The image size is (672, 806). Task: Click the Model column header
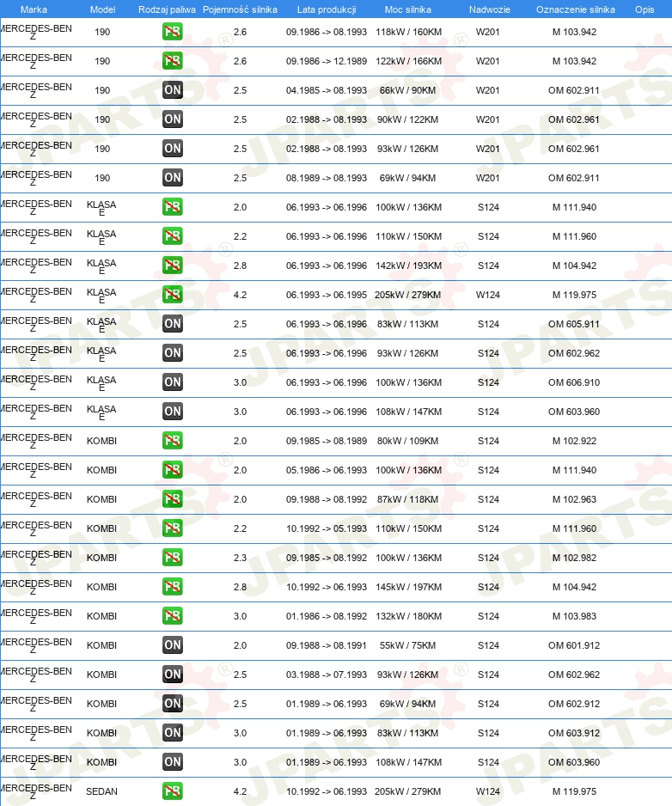point(102,9)
